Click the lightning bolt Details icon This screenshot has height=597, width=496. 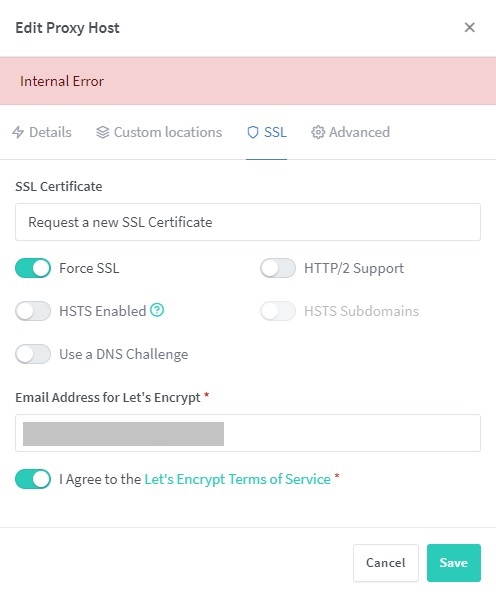[x=18, y=132]
